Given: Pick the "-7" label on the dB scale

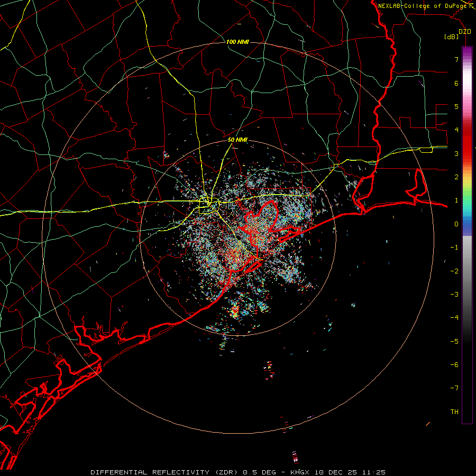Looking at the screenshot, I should pyautogui.click(x=454, y=388).
